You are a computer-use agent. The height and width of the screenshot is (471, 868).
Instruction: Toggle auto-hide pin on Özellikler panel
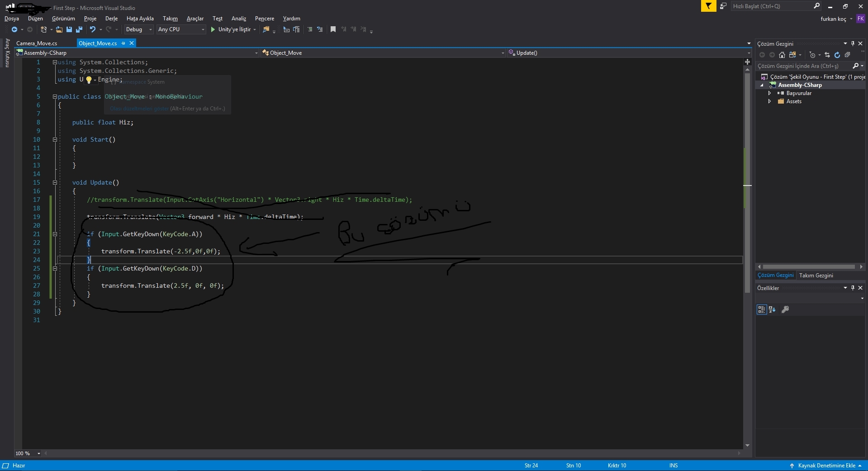coord(853,288)
